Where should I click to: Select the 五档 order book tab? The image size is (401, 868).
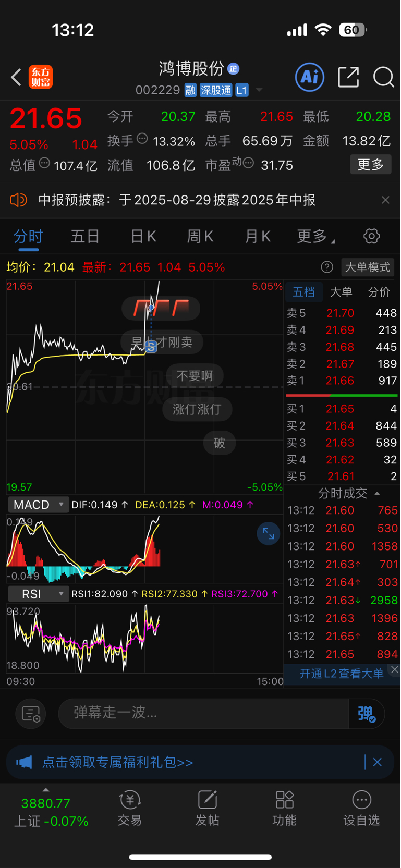click(x=303, y=292)
